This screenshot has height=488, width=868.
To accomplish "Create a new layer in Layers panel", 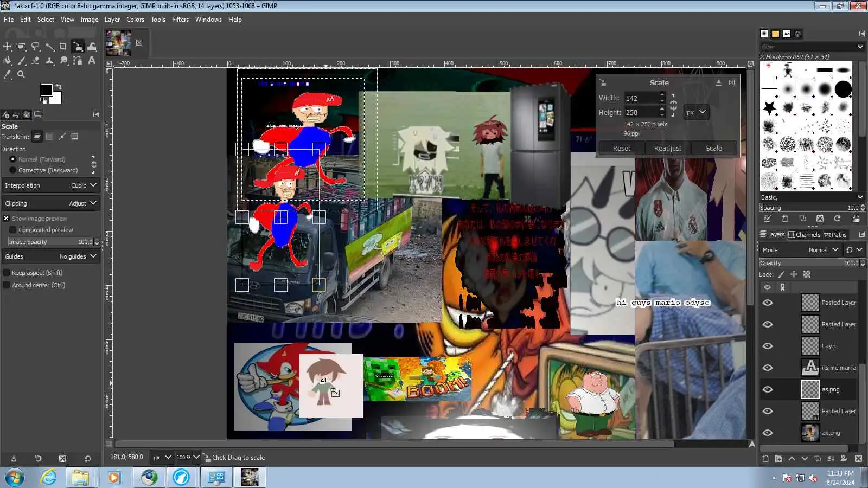I will point(765,459).
